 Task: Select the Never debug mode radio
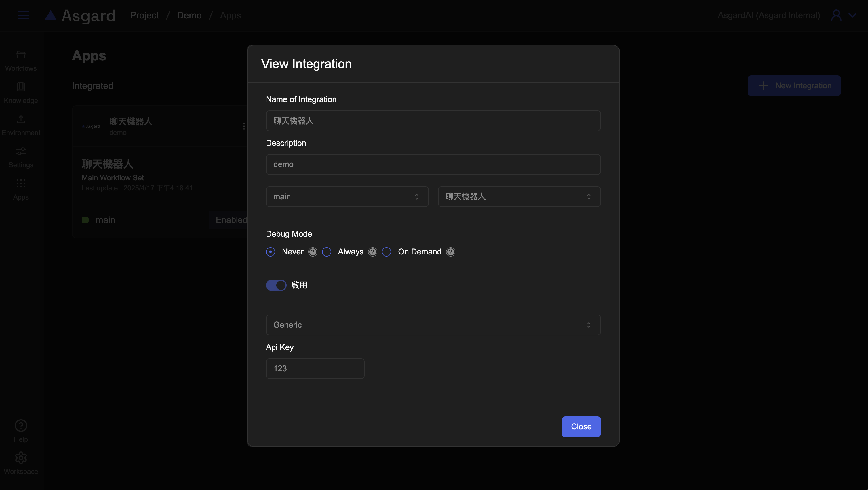(x=271, y=252)
